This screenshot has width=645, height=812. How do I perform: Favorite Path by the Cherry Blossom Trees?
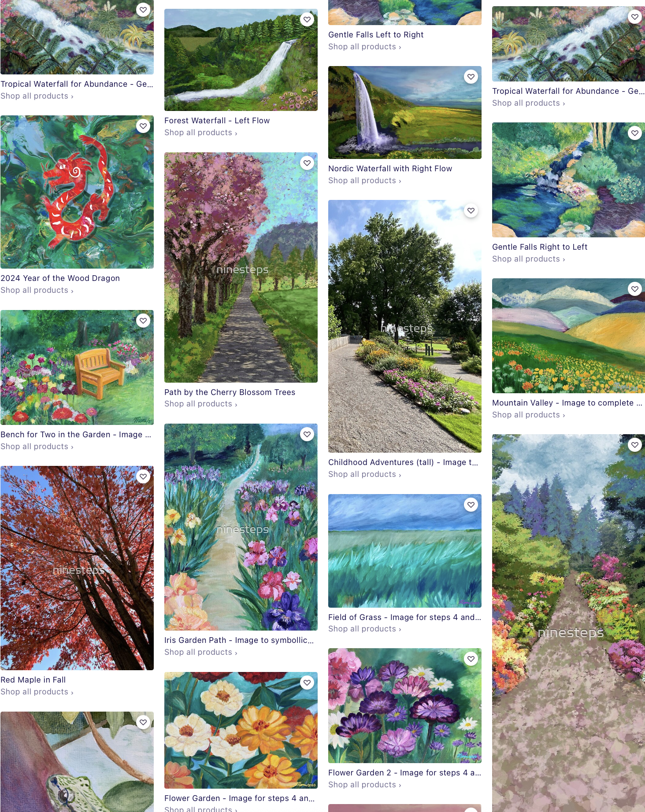[307, 163]
